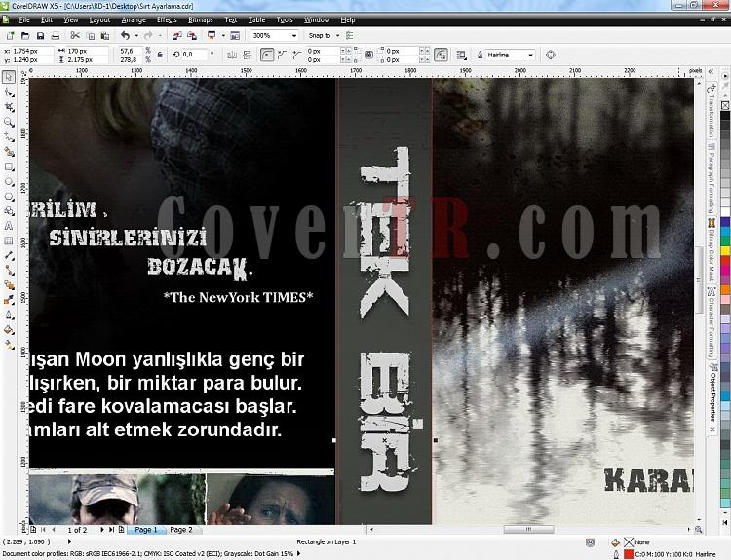Select the Interactive Fill tool
The image size is (731, 560).
coord(9,345)
